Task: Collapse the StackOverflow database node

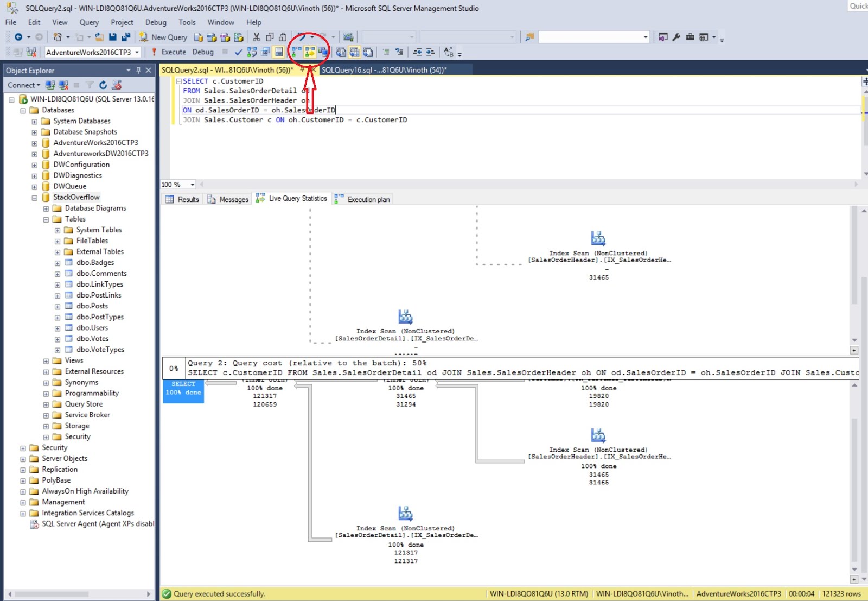Action: 35,198
